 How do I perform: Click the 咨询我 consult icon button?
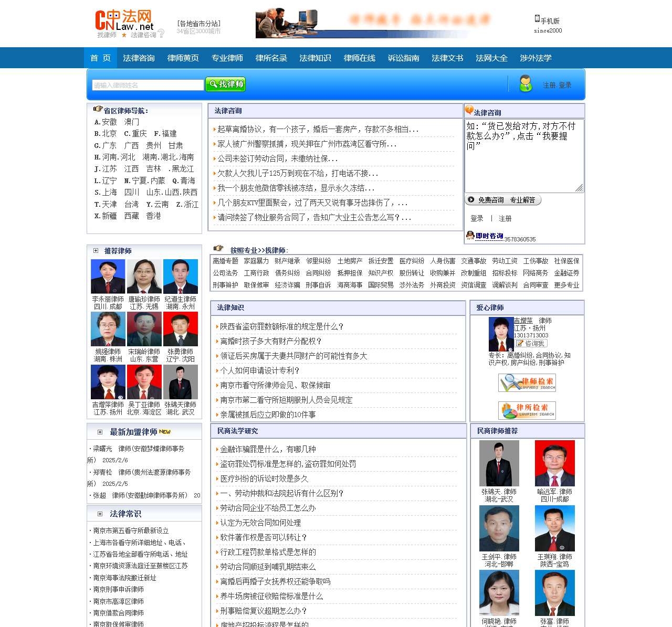pos(531,344)
